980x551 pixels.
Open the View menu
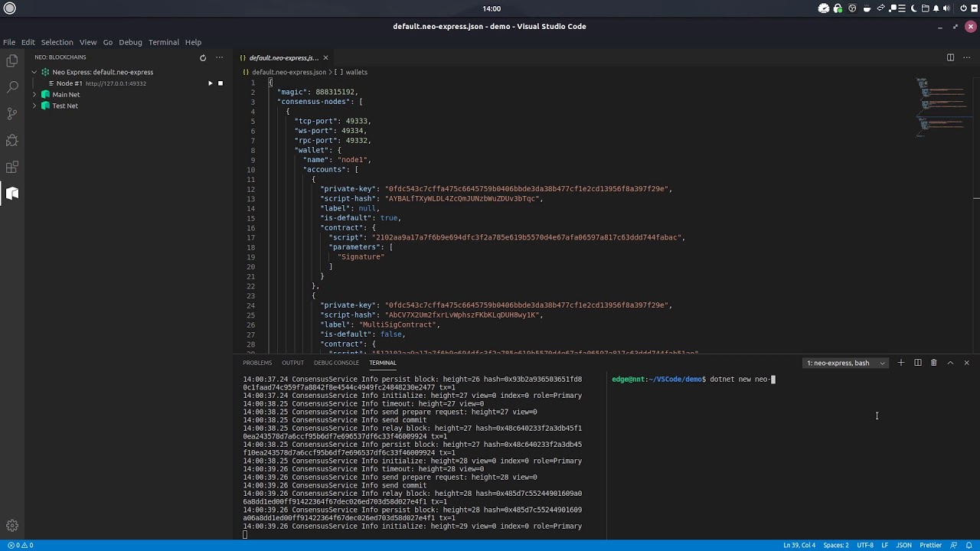pos(88,42)
